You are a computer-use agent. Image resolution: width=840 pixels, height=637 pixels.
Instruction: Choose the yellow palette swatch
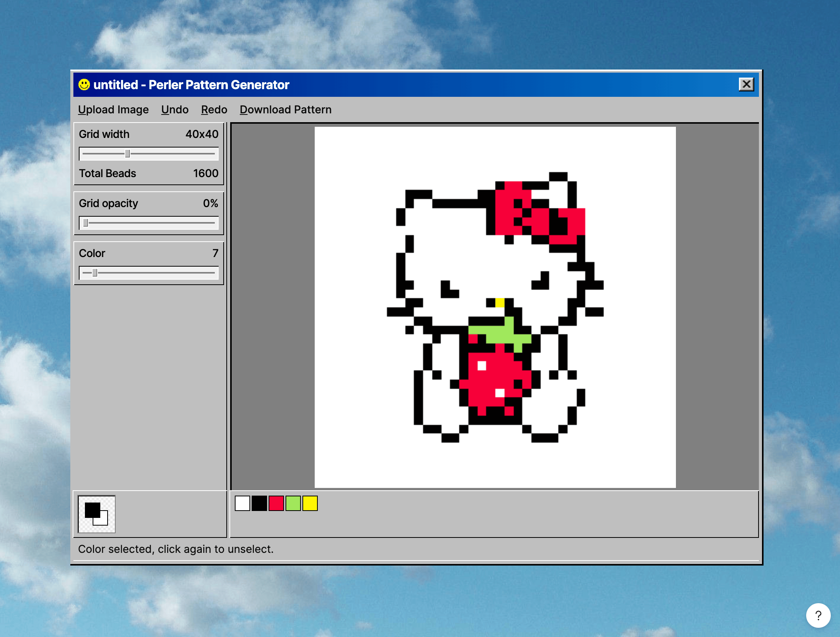pyautogui.click(x=310, y=503)
